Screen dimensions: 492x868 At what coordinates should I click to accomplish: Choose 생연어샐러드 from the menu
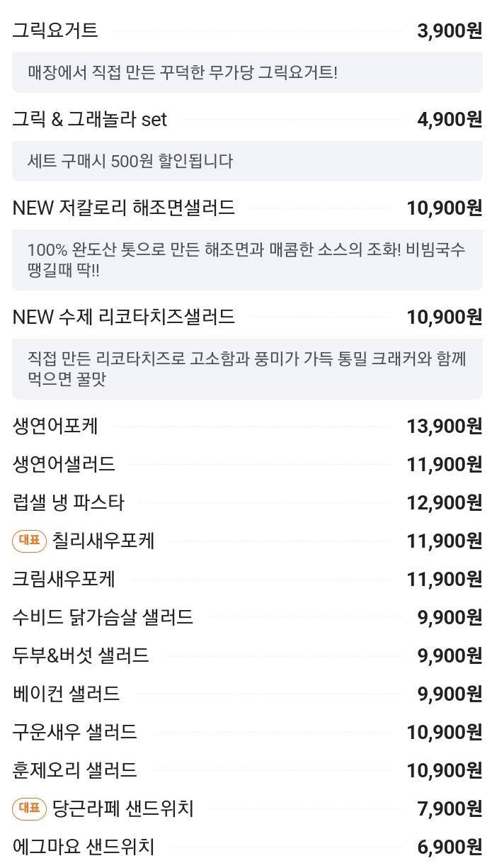247,464
